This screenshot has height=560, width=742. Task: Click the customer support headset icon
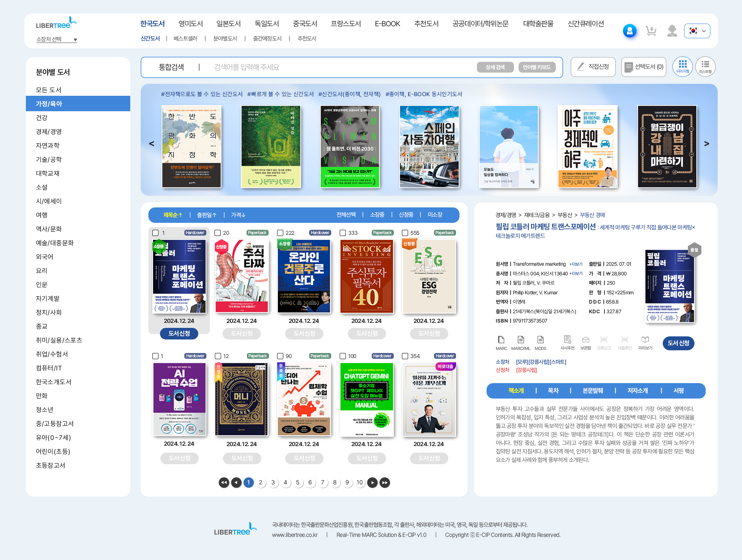point(672,31)
